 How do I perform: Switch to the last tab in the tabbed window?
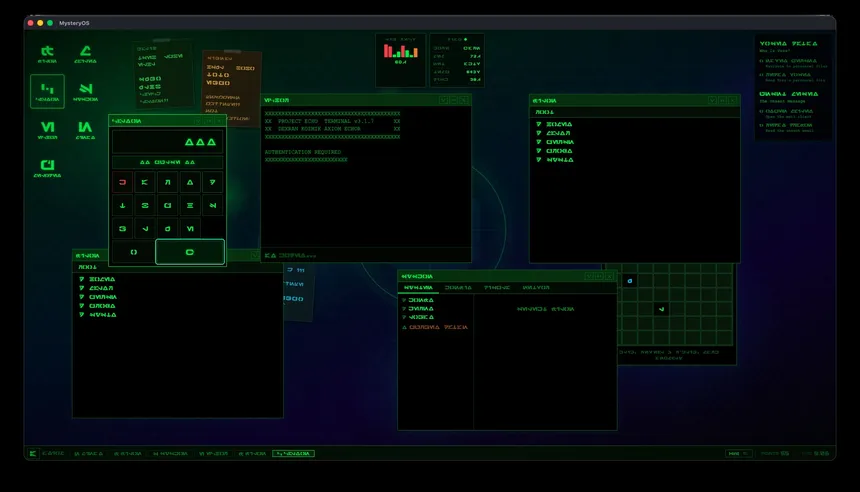pos(535,287)
